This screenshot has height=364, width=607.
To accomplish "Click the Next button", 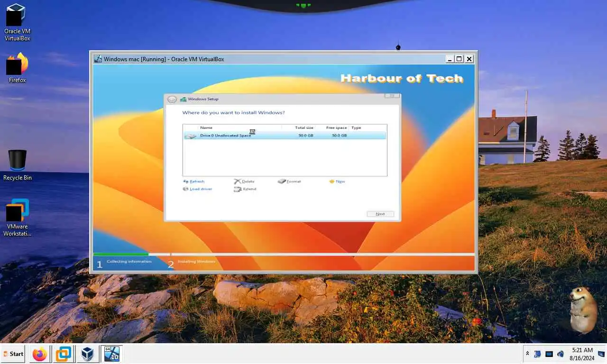I will tap(380, 214).
